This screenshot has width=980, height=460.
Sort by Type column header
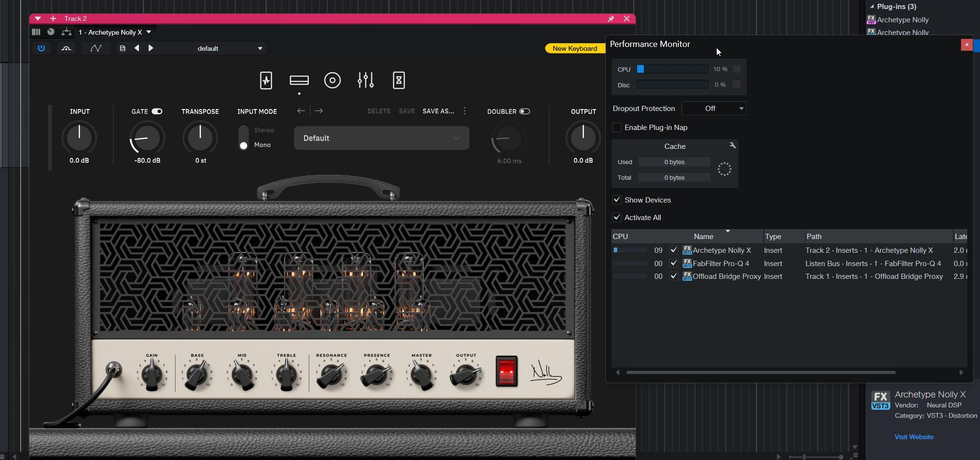click(x=773, y=236)
